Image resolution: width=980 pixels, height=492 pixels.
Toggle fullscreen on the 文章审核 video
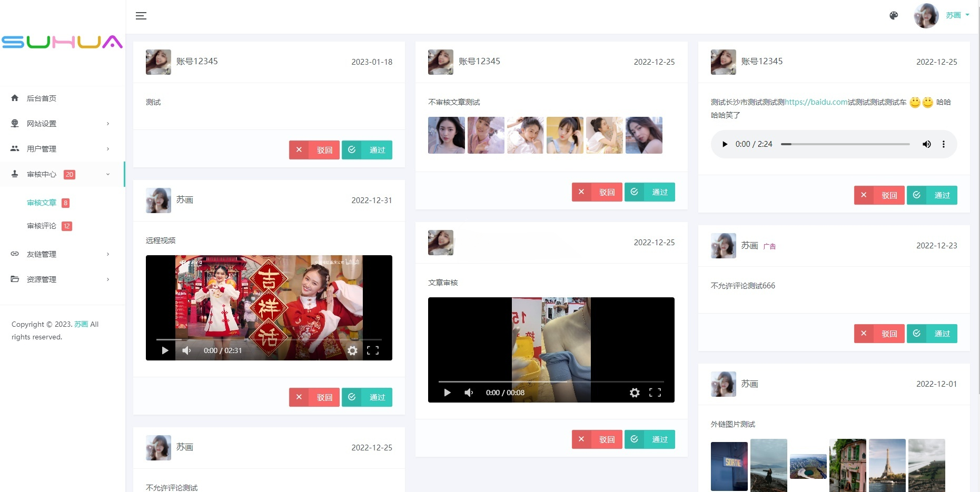[655, 393]
